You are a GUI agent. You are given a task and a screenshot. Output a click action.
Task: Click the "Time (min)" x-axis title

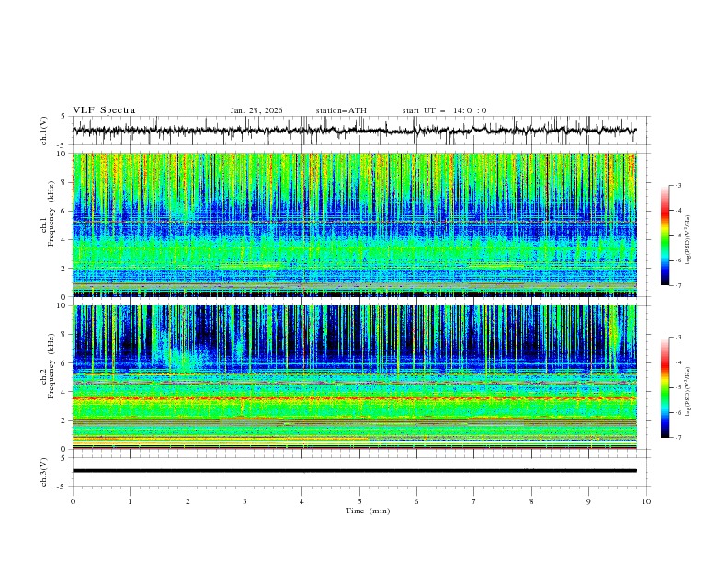pyautogui.click(x=368, y=511)
